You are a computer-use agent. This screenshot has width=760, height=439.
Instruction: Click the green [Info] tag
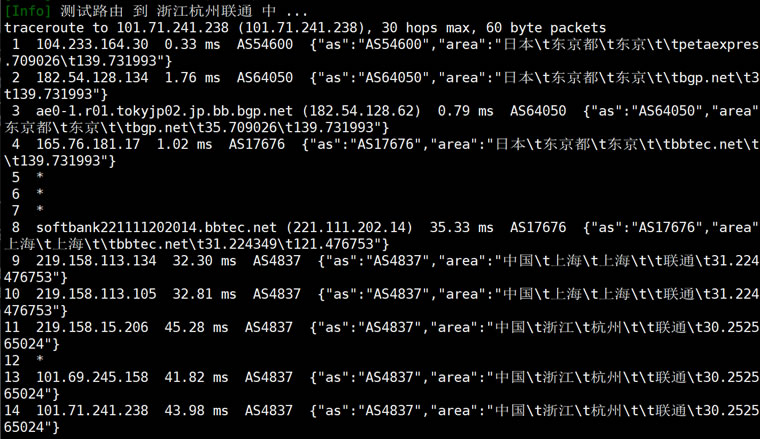[x=28, y=10]
